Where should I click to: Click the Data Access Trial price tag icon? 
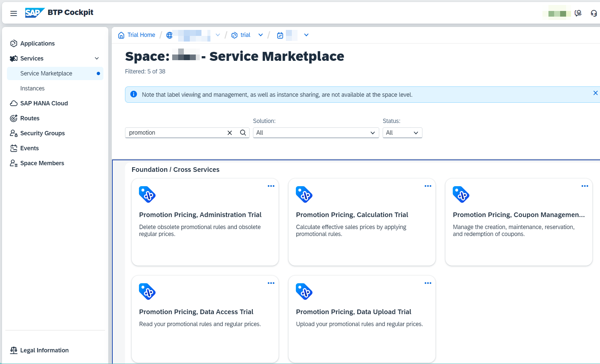pyautogui.click(x=147, y=292)
